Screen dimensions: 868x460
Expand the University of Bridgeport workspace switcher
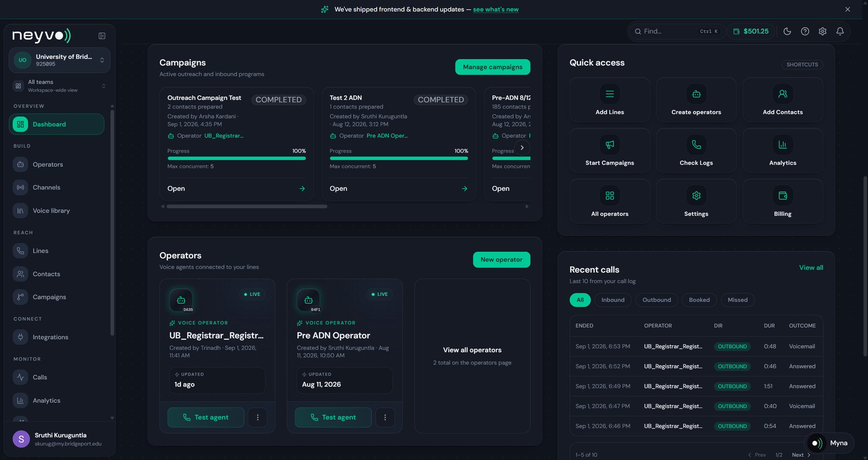(x=59, y=60)
